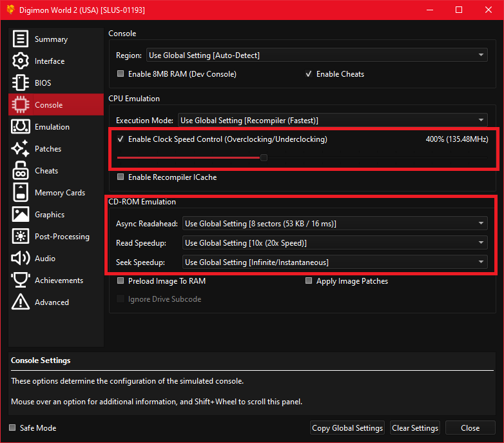Image resolution: width=504 pixels, height=443 pixels.
Task: Click the Interface gear icon
Action: [21, 61]
